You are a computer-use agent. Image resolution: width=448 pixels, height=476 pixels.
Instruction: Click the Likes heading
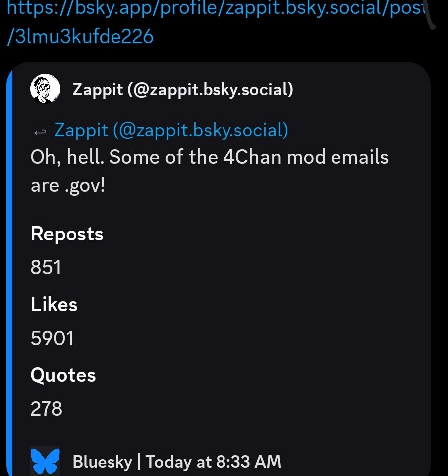coord(54,305)
